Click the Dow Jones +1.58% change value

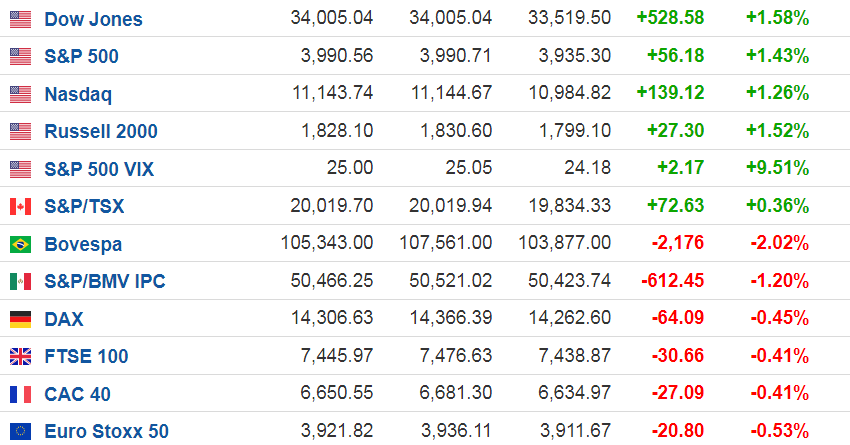[x=777, y=19]
